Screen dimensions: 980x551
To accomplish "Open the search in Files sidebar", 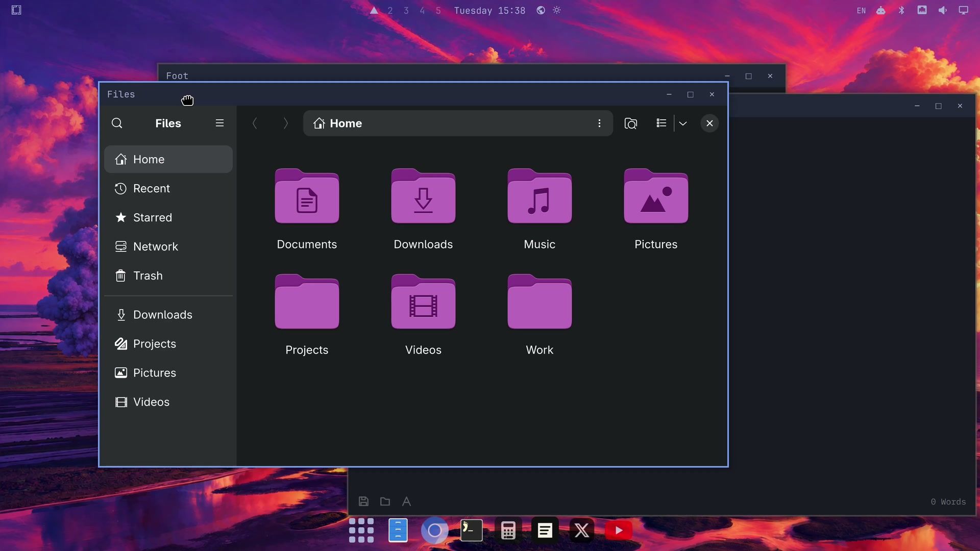I will [x=117, y=123].
